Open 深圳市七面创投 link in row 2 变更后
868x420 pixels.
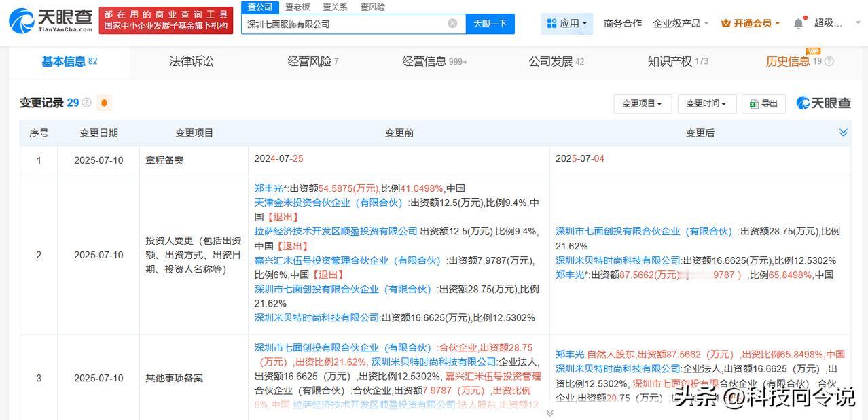(x=645, y=231)
